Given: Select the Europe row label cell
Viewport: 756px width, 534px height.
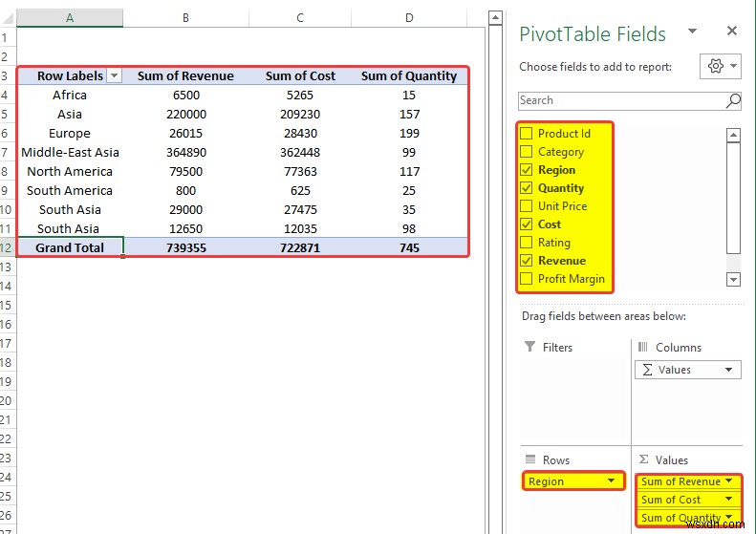Looking at the screenshot, I should tap(70, 133).
